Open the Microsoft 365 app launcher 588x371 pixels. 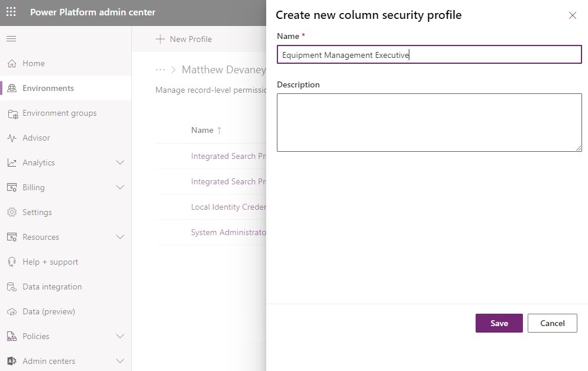click(11, 12)
